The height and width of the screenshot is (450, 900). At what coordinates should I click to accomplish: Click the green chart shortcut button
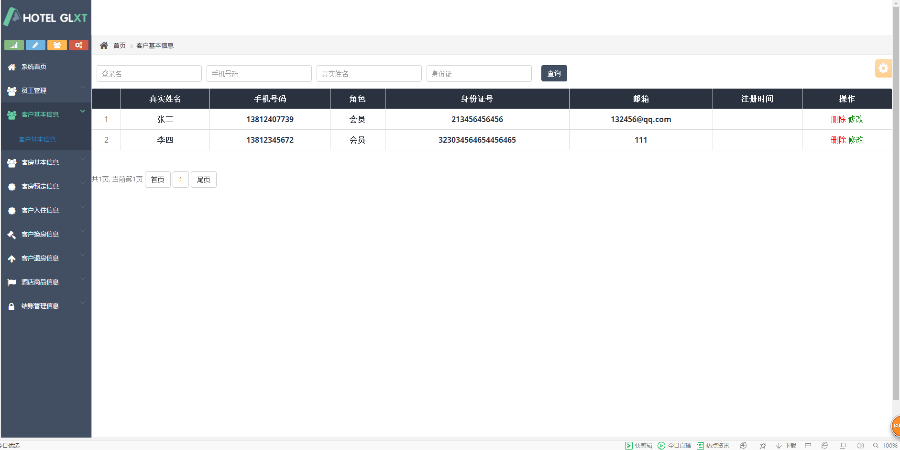14,45
